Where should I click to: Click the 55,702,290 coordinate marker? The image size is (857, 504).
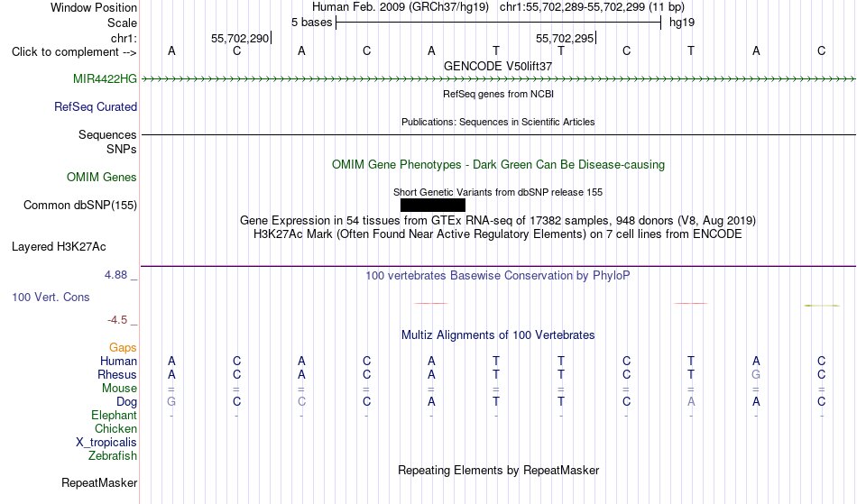tap(240, 39)
